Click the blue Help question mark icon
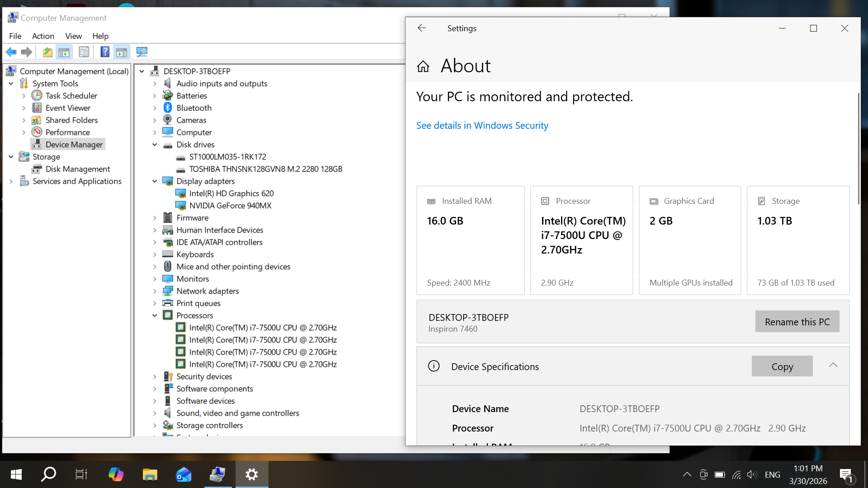Image resolution: width=868 pixels, height=488 pixels. click(x=105, y=52)
